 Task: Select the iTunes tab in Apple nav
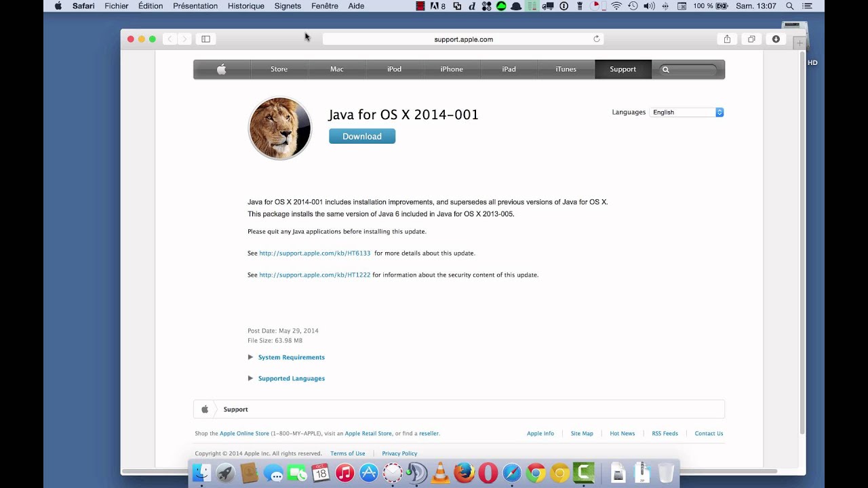coord(566,69)
